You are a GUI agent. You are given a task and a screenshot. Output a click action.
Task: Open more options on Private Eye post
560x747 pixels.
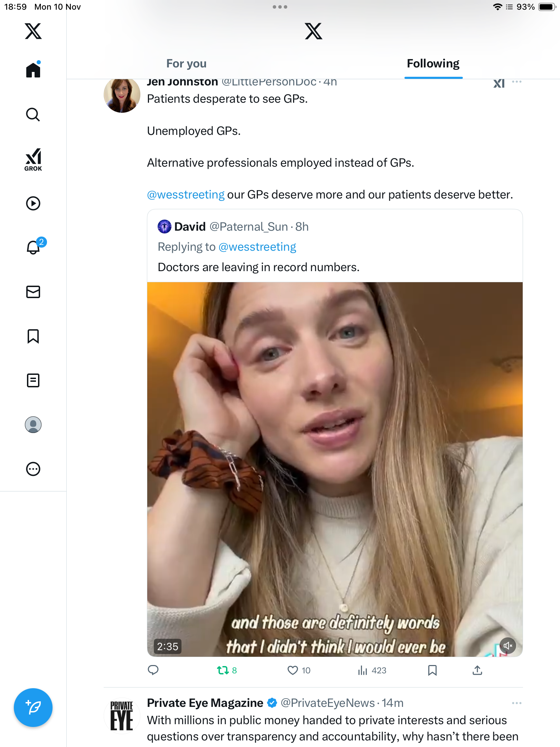coord(516,703)
